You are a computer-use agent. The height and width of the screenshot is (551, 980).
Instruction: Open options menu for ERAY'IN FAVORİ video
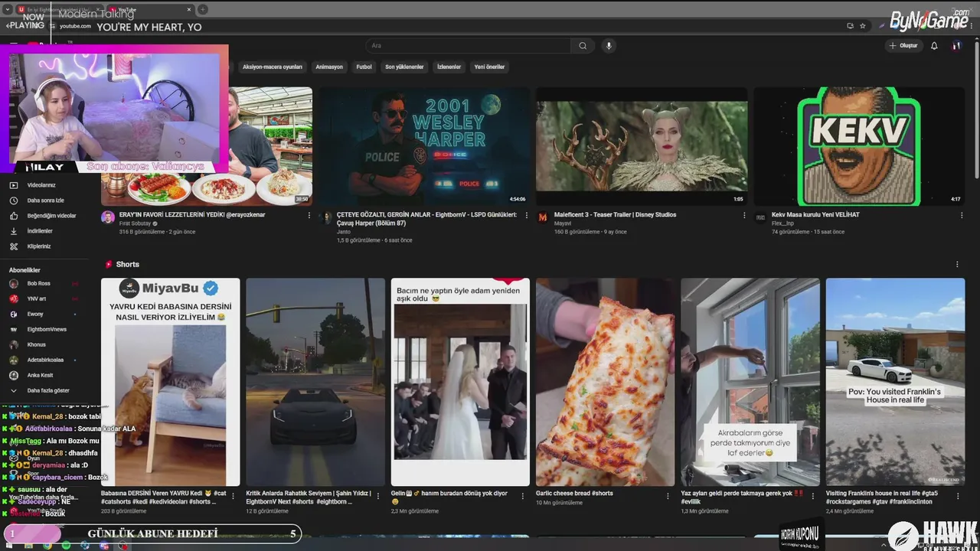(309, 216)
